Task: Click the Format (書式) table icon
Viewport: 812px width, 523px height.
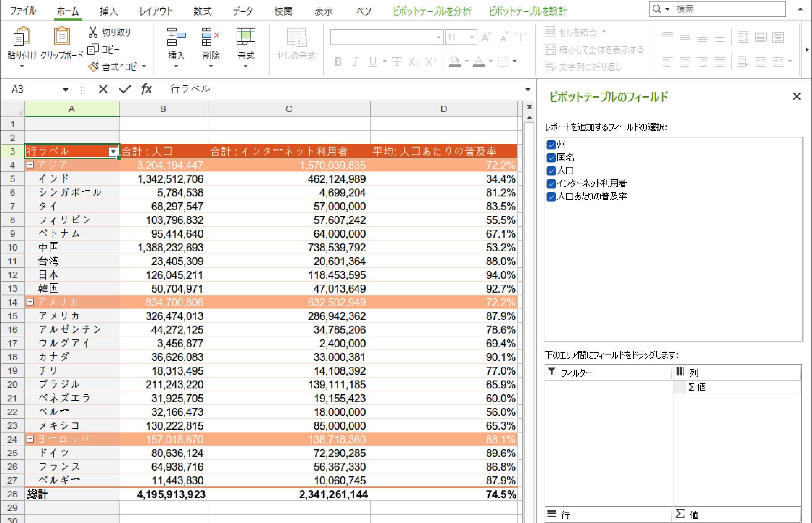Action: (x=246, y=37)
